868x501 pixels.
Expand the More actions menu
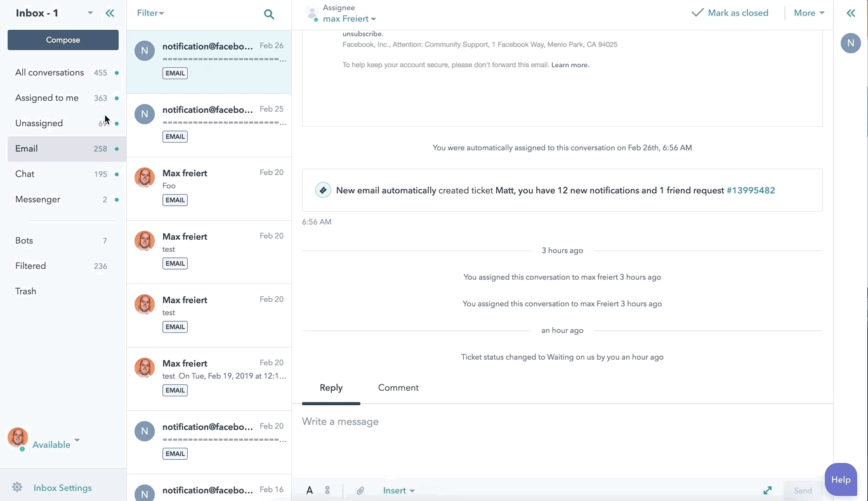[x=808, y=13]
